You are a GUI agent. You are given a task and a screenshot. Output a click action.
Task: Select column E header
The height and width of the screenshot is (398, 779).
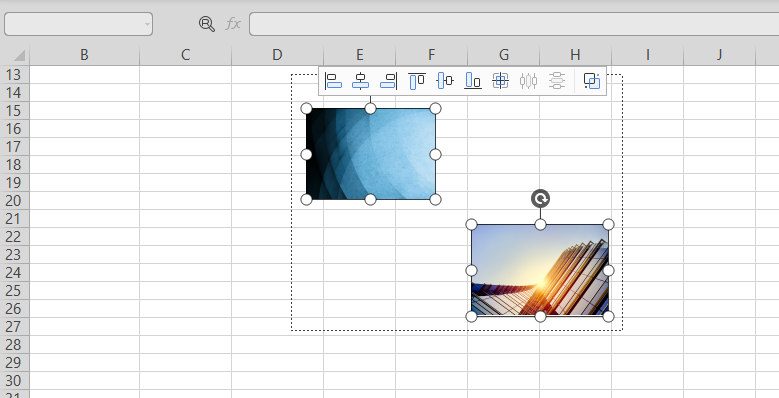tap(359, 55)
